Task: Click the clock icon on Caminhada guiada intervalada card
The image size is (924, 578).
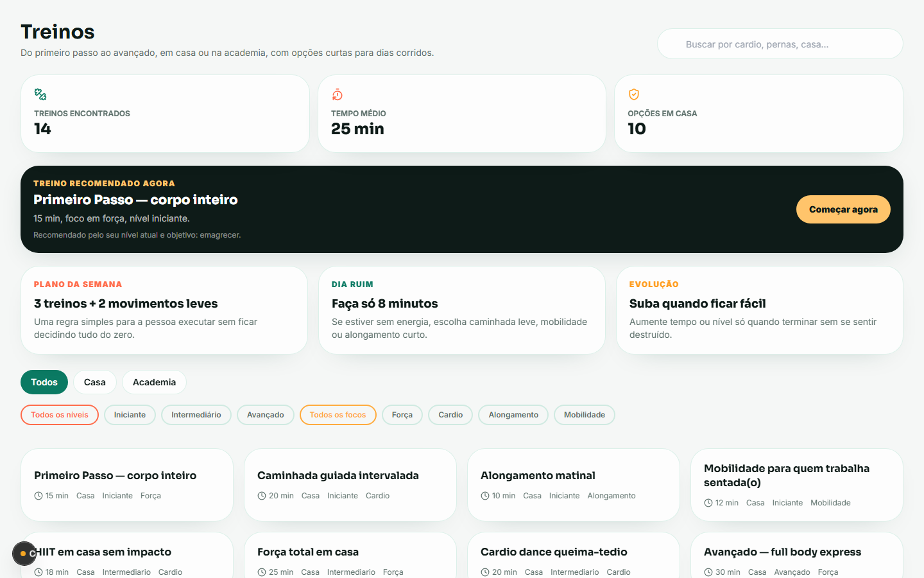Action: pos(262,496)
